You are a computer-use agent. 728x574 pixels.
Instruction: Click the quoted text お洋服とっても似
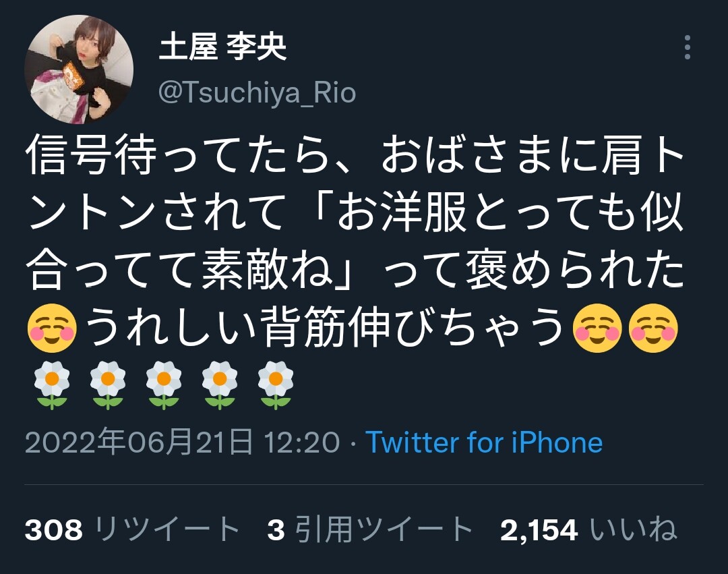tap(510, 214)
